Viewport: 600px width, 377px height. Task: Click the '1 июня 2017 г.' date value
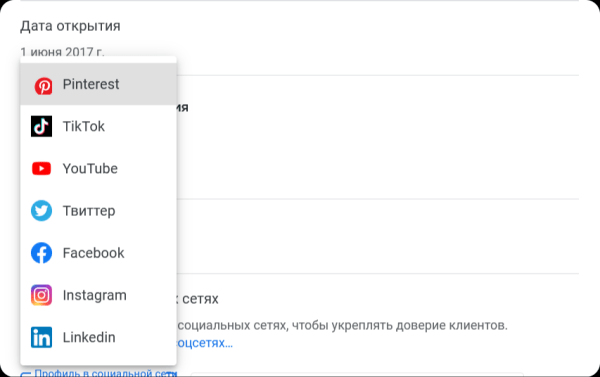(62, 52)
